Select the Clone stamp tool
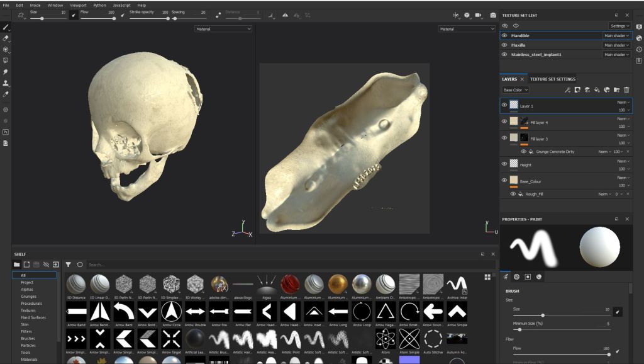The image size is (644, 364). [x=6, y=83]
